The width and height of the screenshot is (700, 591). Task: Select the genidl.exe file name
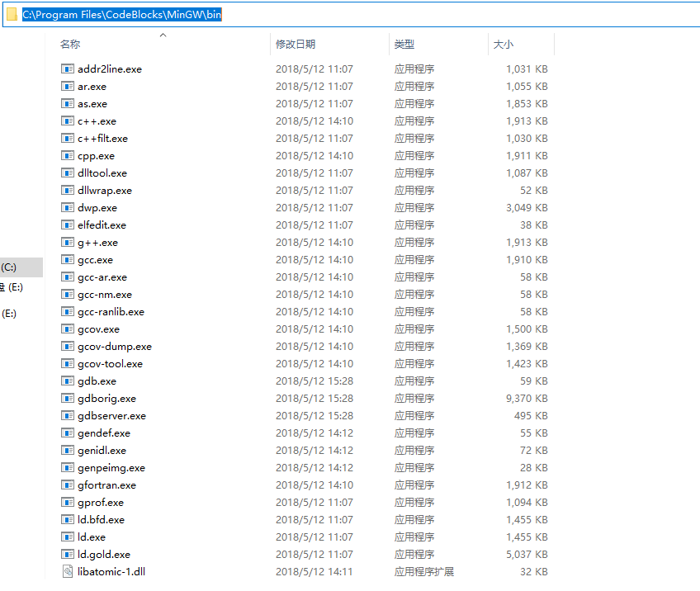[102, 451]
